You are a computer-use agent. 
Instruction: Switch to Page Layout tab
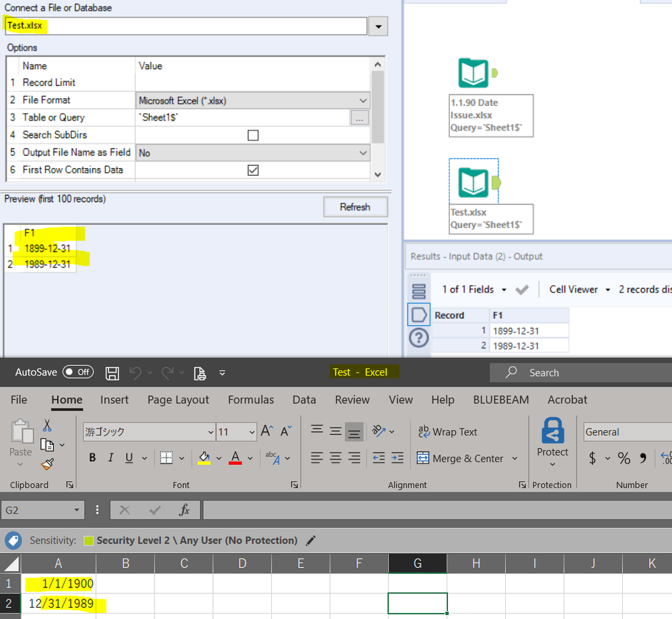tap(178, 400)
